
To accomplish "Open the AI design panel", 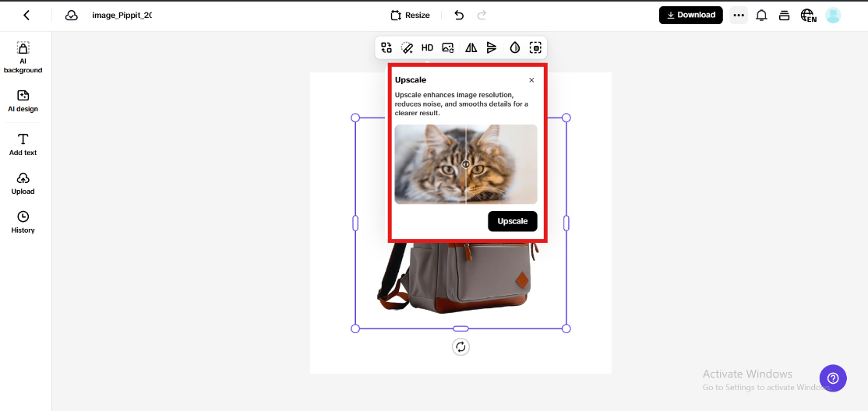I will tap(23, 100).
